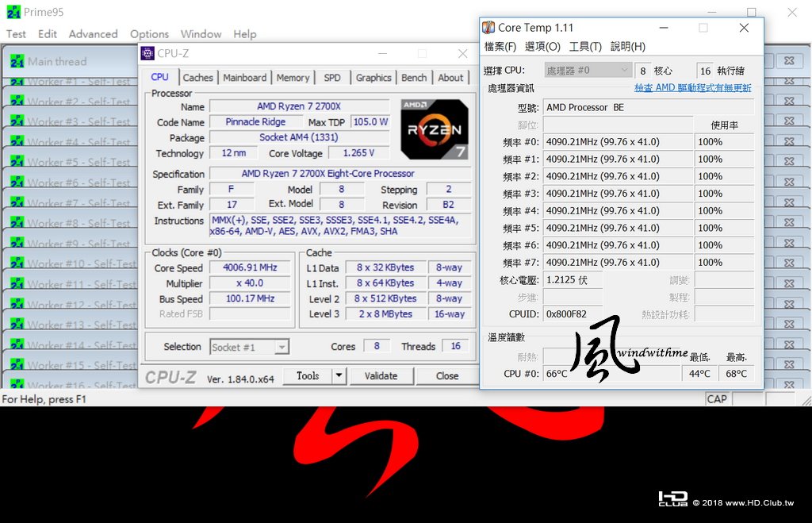Switch to the About tab in CPU-Z
This screenshot has width=812, height=523.
(x=450, y=78)
